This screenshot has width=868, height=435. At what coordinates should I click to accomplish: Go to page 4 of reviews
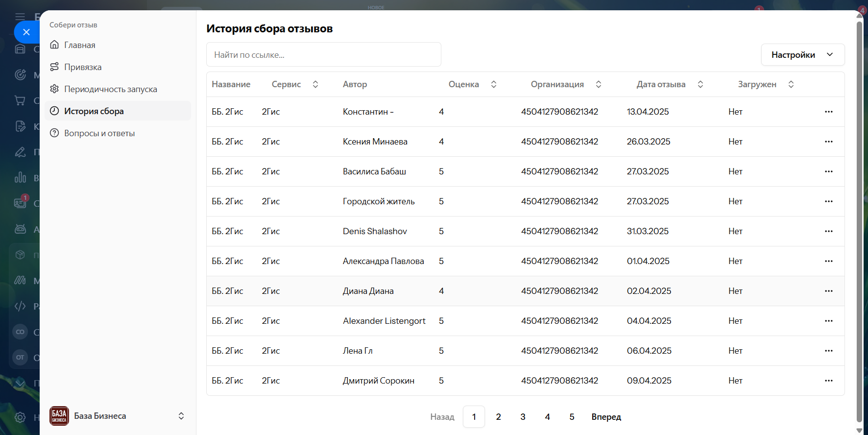click(x=547, y=417)
